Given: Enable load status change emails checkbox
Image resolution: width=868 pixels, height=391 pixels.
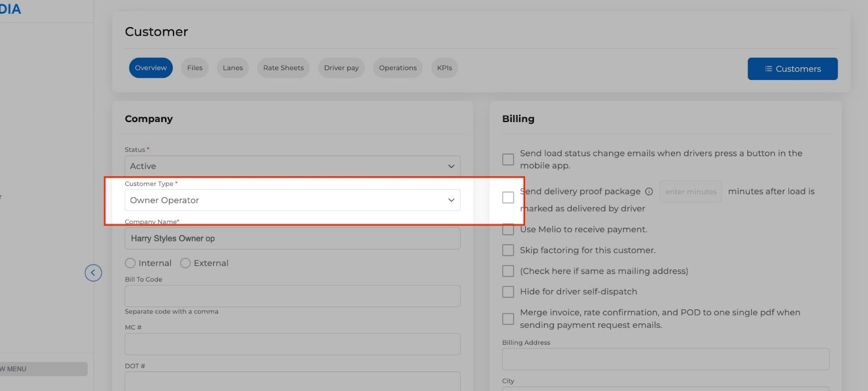Looking at the screenshot, I should [x=508, y=159].
